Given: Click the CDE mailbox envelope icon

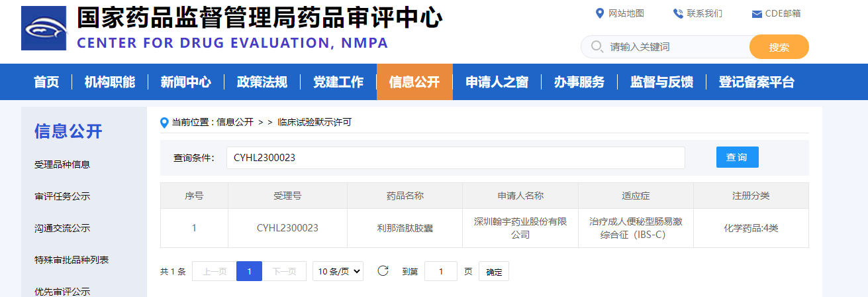Looking at the screenshot, I should [757, 14].
